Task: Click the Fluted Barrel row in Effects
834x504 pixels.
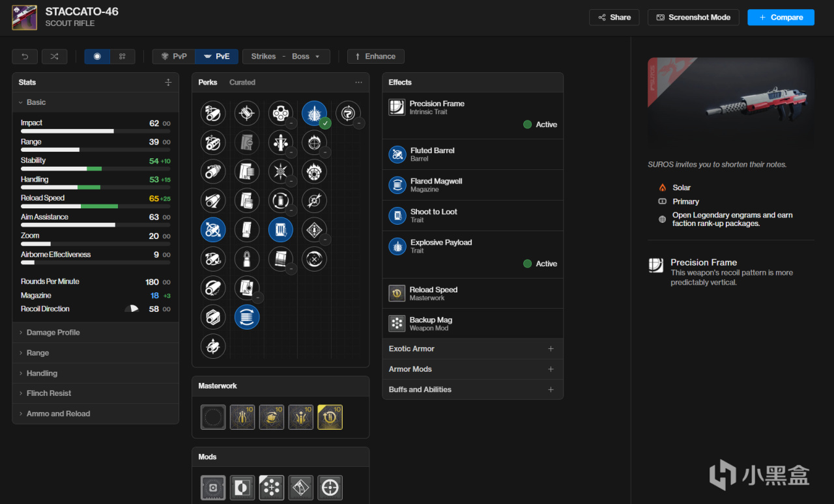Action: point(472,154)
